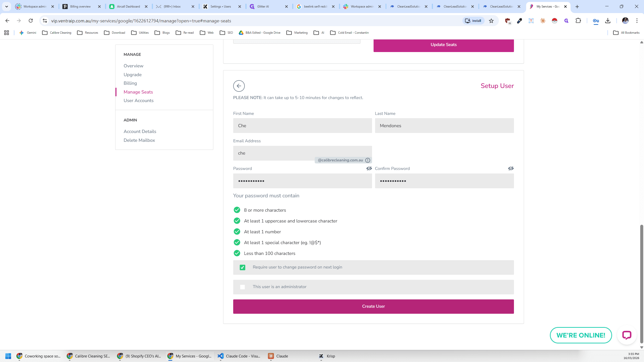Click the WE'RE ONLINE! chat banner

581,335
